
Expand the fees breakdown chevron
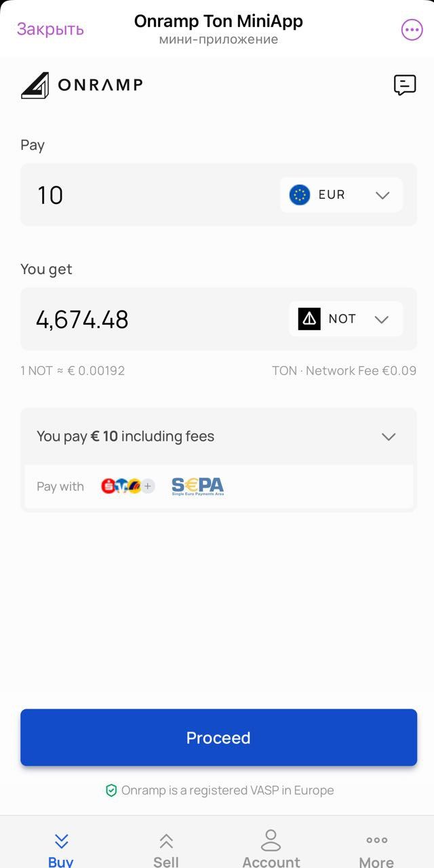click(388, 436)
